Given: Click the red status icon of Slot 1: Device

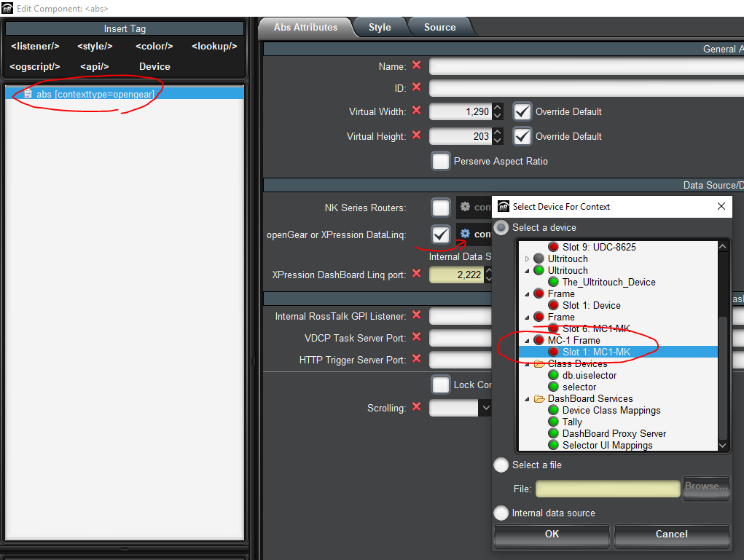Looking at the screenshot, I should [553, 305].
